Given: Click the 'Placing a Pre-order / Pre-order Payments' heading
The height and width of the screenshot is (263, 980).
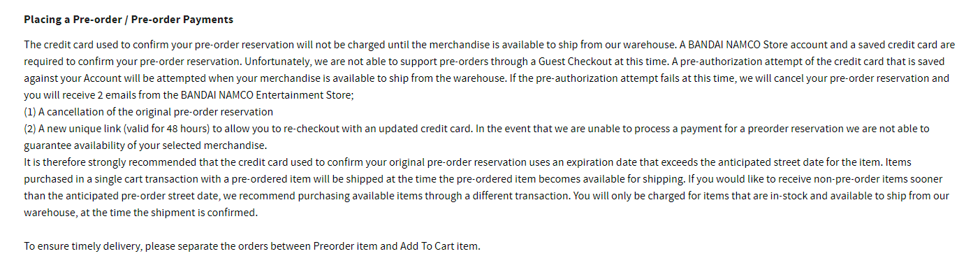Looking at the screenshot, I should coord(129,20).
